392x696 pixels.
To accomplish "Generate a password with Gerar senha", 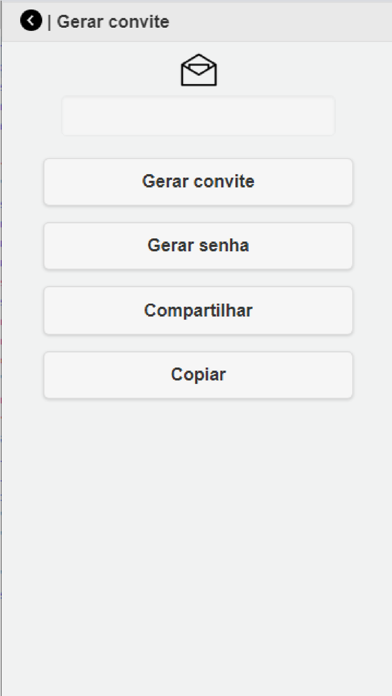I will point(198,246).
